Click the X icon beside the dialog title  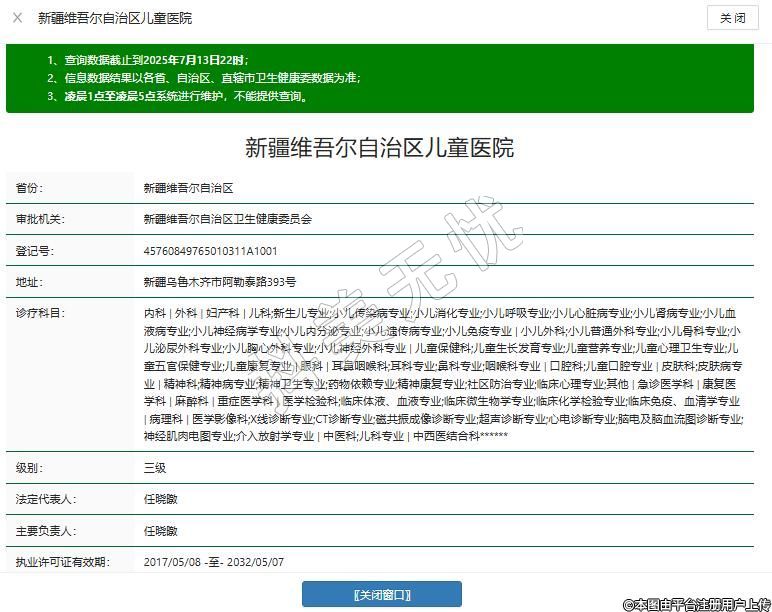(x=17, y=18)
